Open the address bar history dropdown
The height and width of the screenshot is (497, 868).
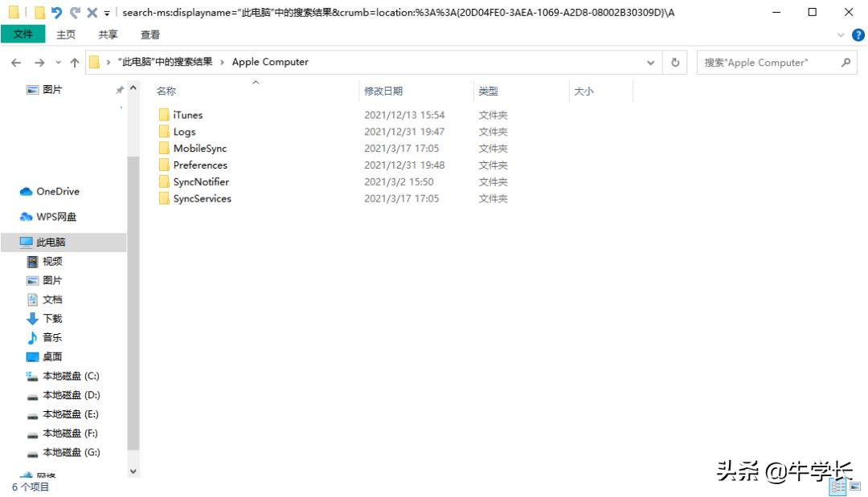[649, 62]
